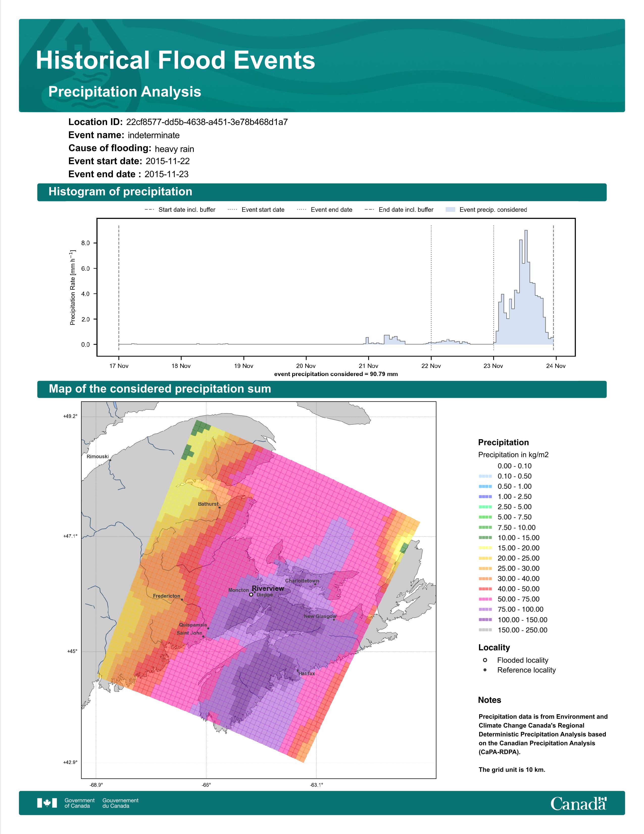The width and height of the screenshot is (644, 834).
Task: Click the Quispamsis label on the map
Action: tap(193, 625)
